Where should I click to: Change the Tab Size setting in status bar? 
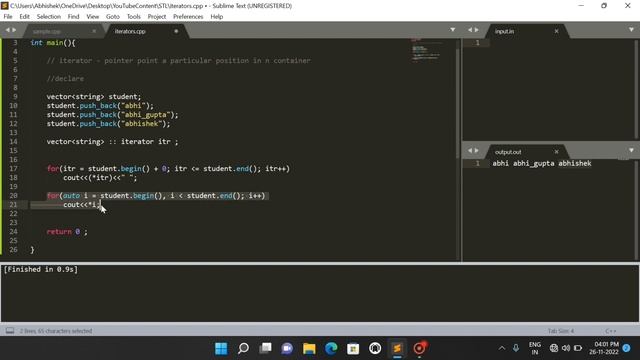click(560, 331)
